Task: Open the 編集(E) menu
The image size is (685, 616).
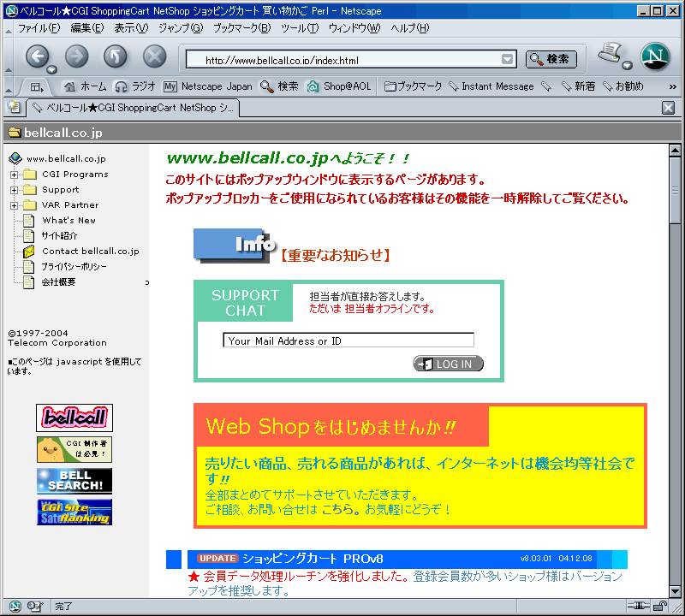Action: click(87, 28)
